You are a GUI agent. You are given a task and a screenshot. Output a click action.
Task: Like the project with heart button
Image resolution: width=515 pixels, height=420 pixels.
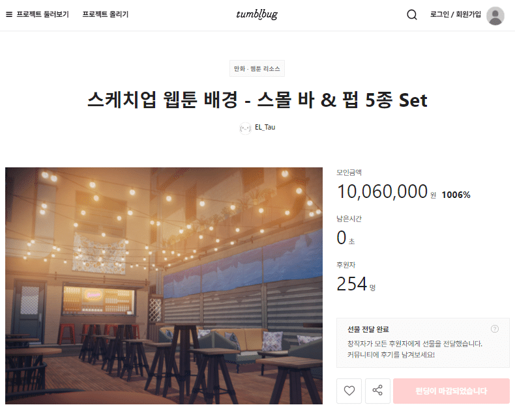point(349,391)
